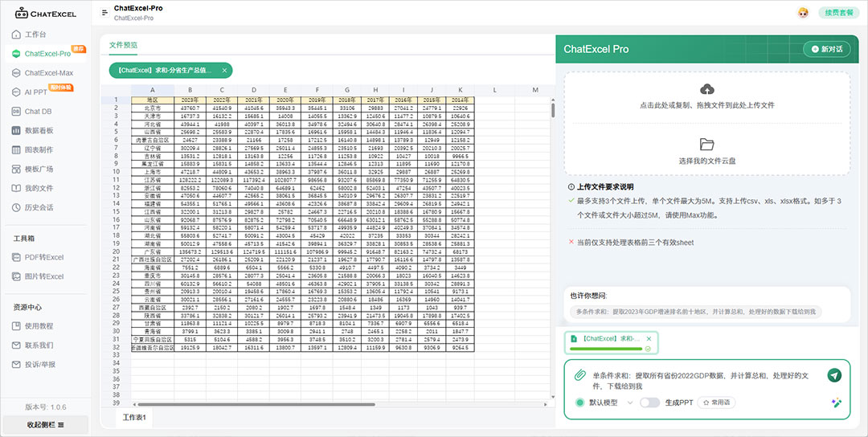Collapse sidebar using 收起侧栏 button
The image size is (868, 437).
click(45, 424)
